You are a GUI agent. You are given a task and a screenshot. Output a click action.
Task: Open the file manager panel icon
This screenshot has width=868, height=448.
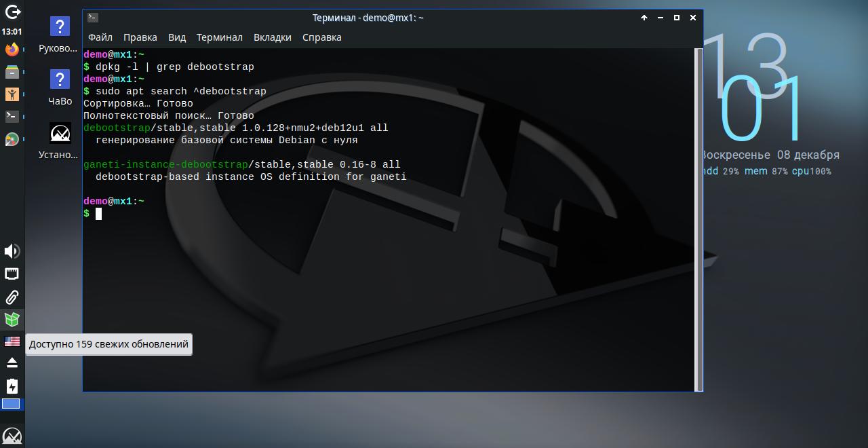[12, 71]
